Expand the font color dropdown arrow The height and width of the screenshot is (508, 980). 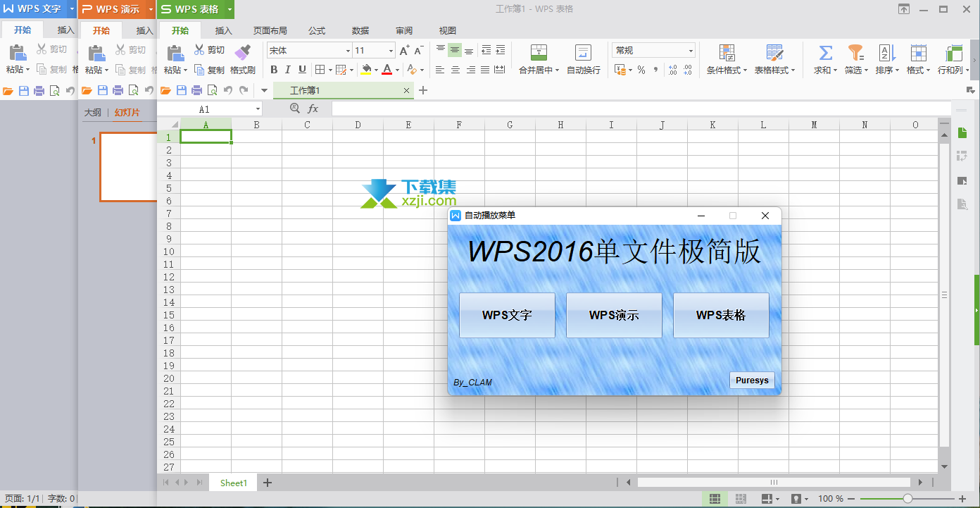point(397,70)
